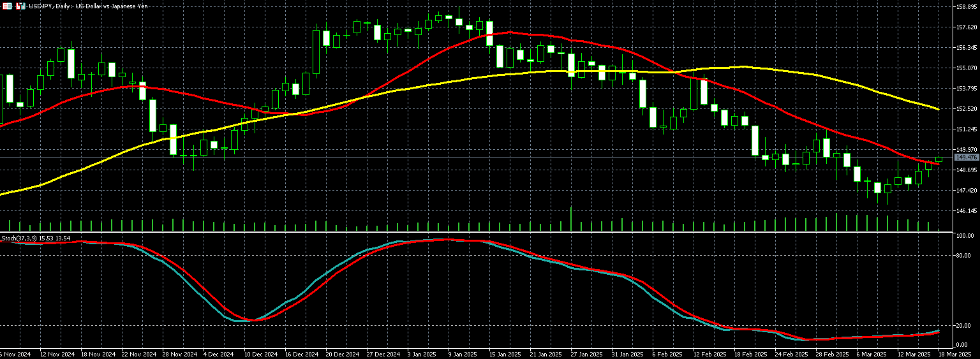
Task: Click the 9 Jan 2025 date label
Action: click(x=462, y=354)
